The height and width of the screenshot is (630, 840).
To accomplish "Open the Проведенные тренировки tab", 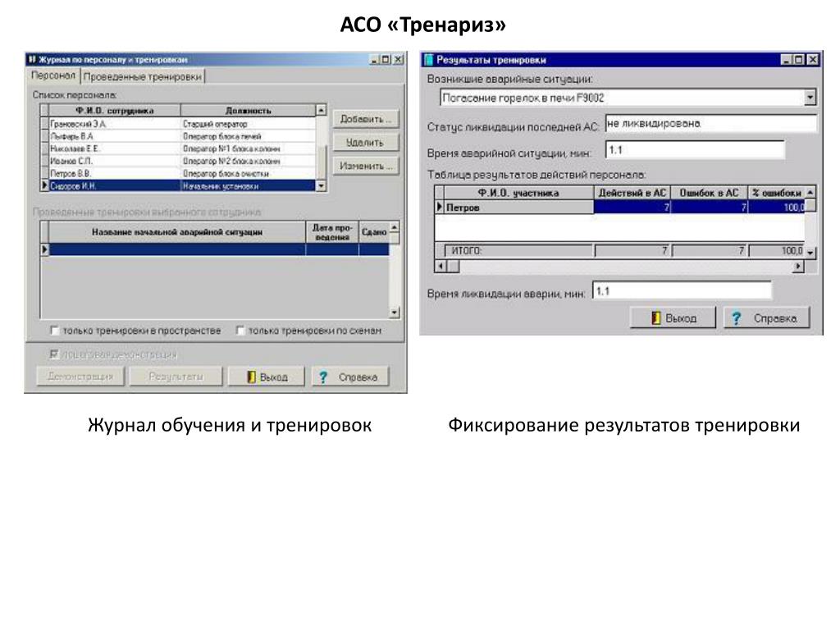I will click(x=143, y=76).
